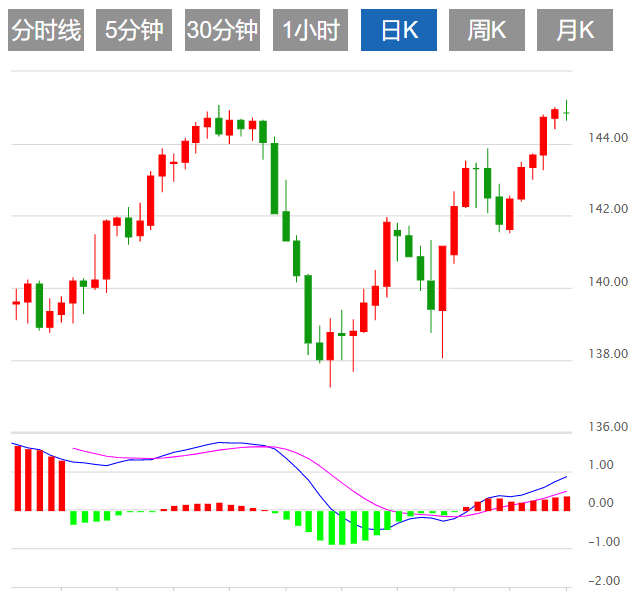Select the active 日K tab

click(399, 31)
